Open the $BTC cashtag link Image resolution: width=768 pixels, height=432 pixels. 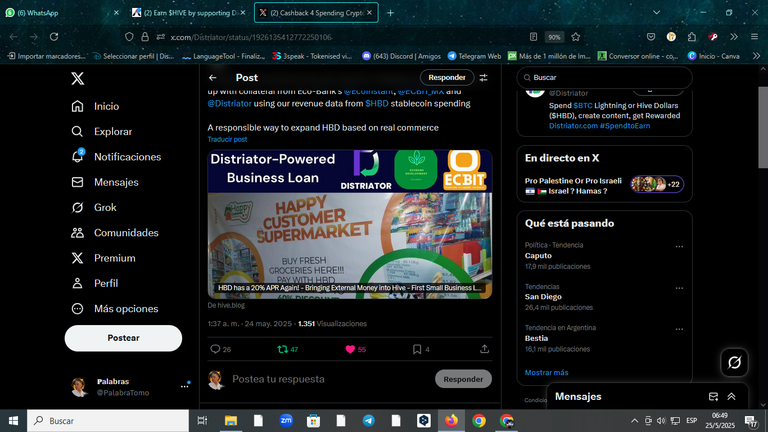tap(583, 105)
